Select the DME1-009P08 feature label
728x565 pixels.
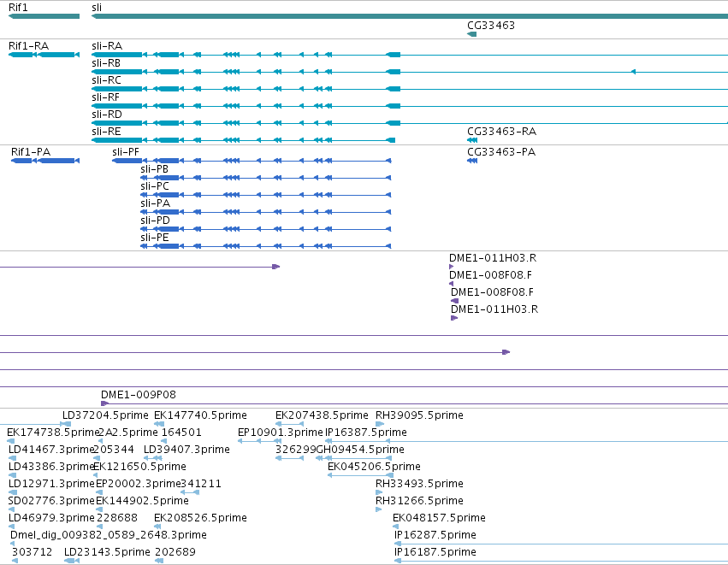pos(139,395)
